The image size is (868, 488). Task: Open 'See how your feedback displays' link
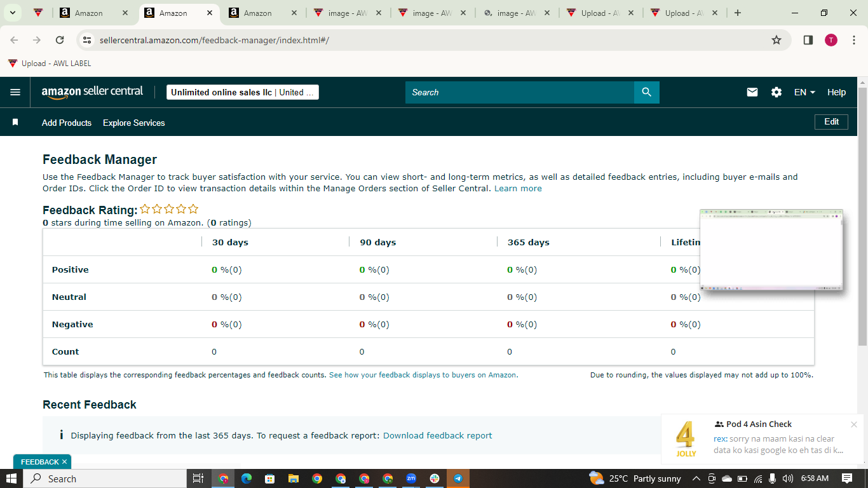click(423, 375)
